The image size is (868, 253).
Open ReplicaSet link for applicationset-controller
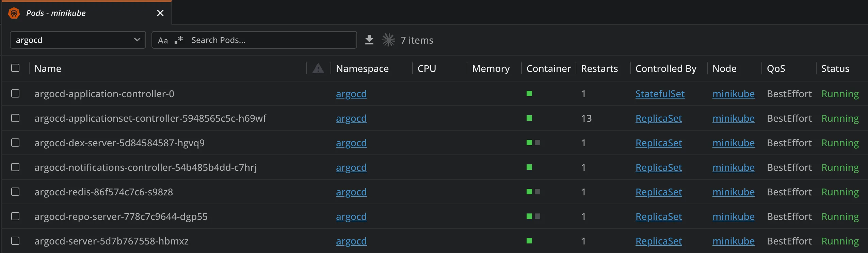(x=659, y=118)
